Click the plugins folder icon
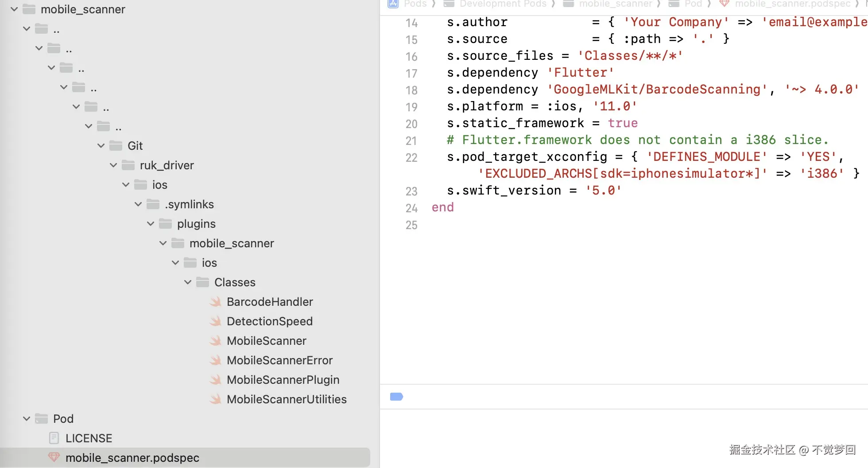The width and height of the screenshot is (868, 468). [x=166, y=223]
